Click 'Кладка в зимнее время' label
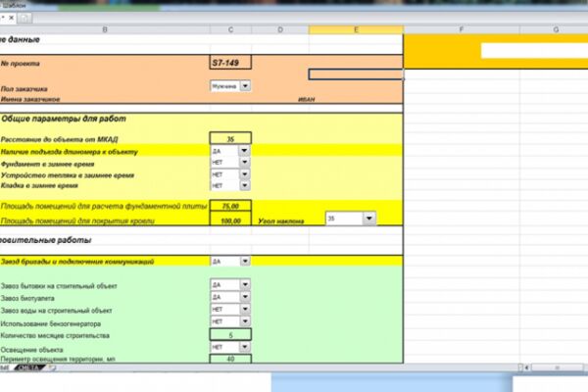The width and height of the screenshot is (588, 392). pyautogui.click(x=39, y=185)
